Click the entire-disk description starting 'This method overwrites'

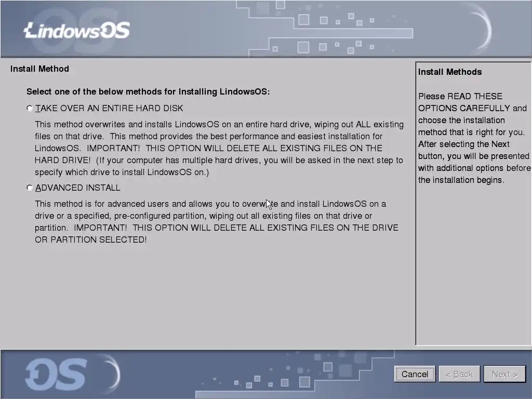coord(219,148)
